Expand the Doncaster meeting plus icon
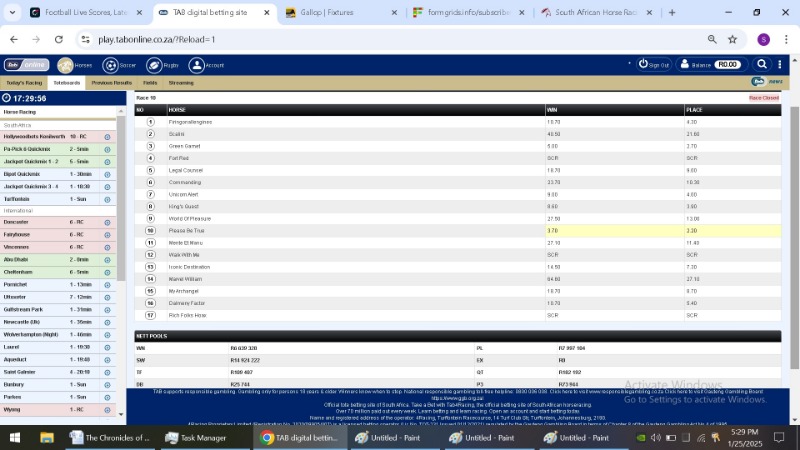800x450 pixels. (107, 222)
